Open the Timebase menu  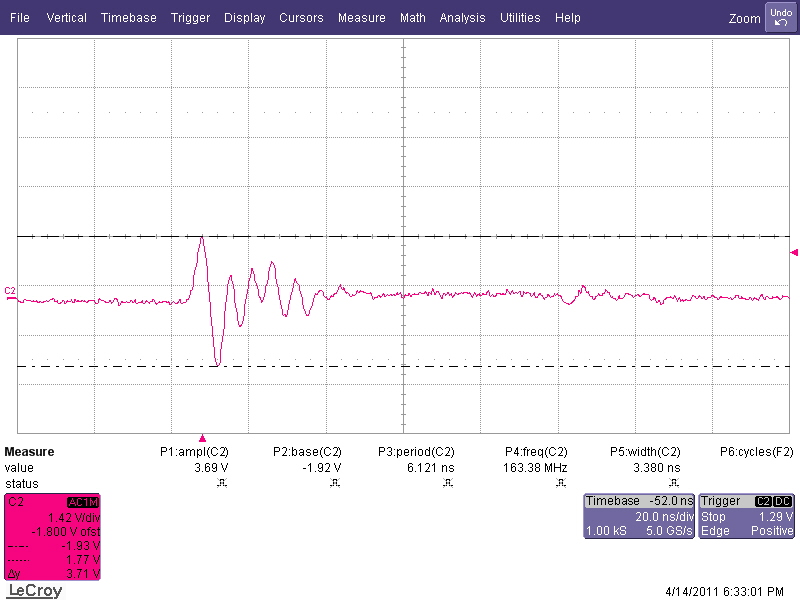129,18
